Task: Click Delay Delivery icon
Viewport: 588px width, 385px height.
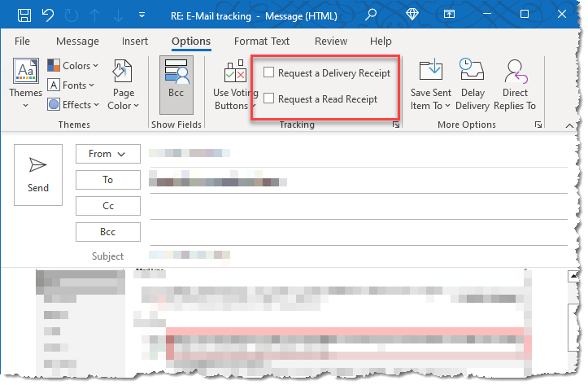Action: click(473, 85)
